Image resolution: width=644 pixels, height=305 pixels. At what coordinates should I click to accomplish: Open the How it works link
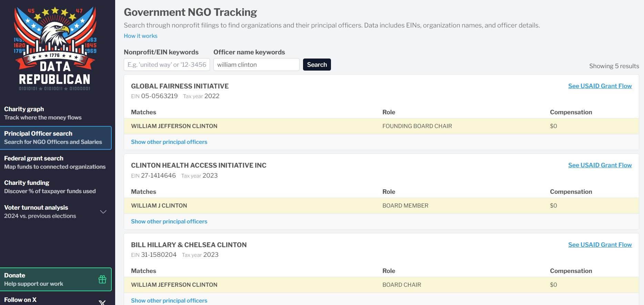pyautogui.click(x=141, y=36)
